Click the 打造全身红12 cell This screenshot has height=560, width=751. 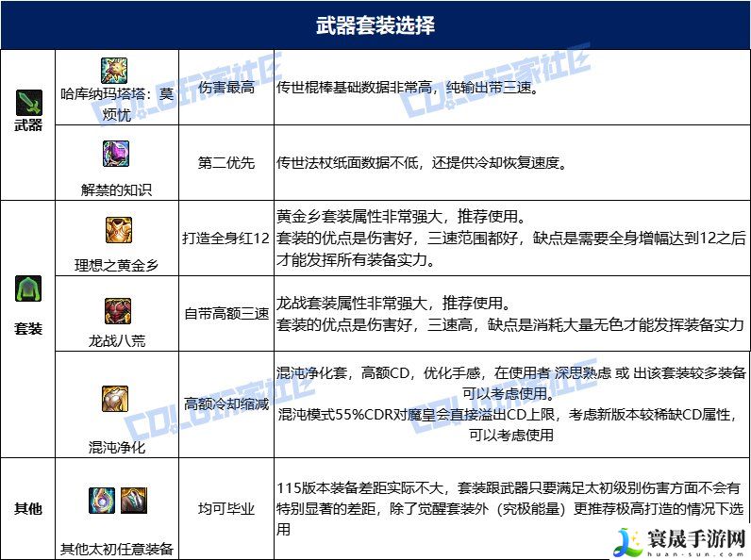[x=226, y=238]
